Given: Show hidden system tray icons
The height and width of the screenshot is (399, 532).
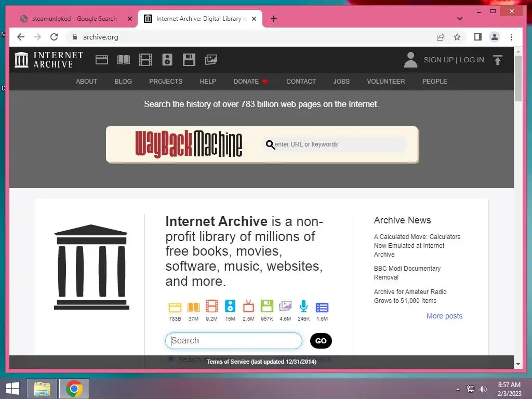Looking at the screenshot, I should 458,389.
